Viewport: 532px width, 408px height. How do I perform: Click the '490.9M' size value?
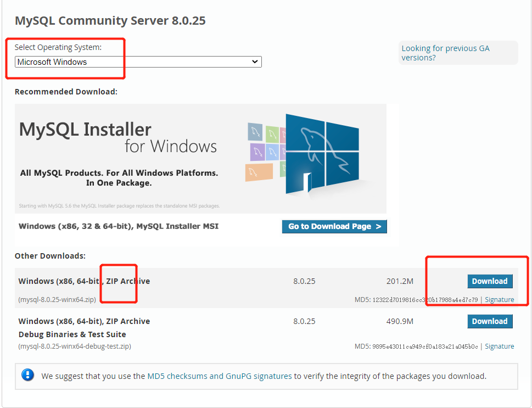(x=400, y=321)
